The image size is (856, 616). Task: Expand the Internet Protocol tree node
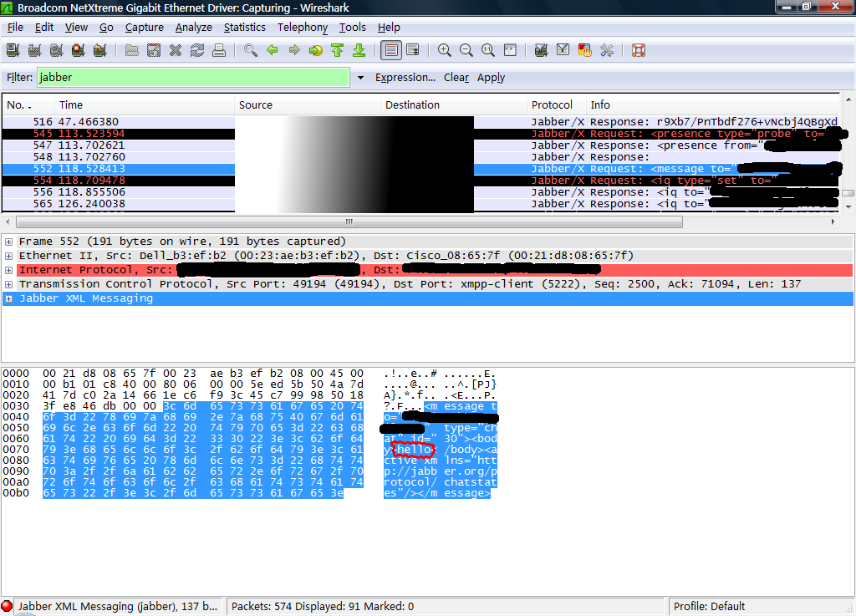click(x=8, y=270)
